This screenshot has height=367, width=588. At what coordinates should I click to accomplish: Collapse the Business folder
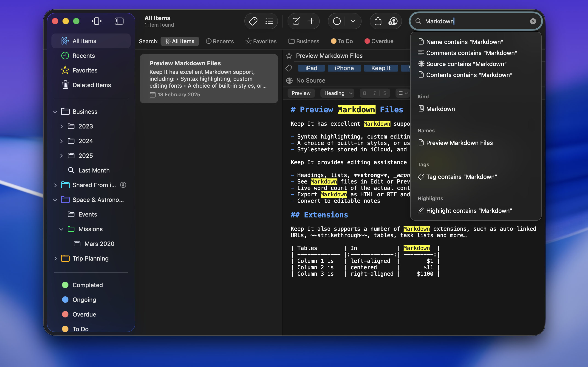point(55,112)
